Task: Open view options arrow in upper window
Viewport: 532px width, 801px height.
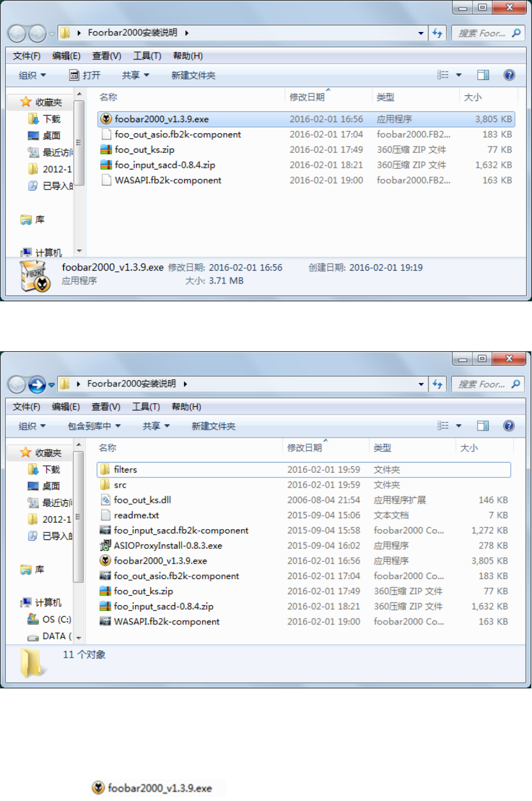Action: point(458,75)
